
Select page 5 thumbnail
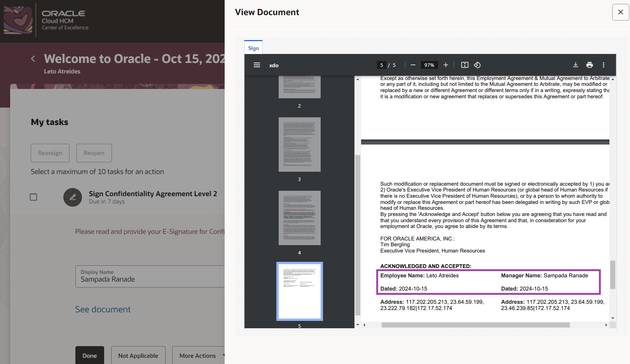click(300, 291)
